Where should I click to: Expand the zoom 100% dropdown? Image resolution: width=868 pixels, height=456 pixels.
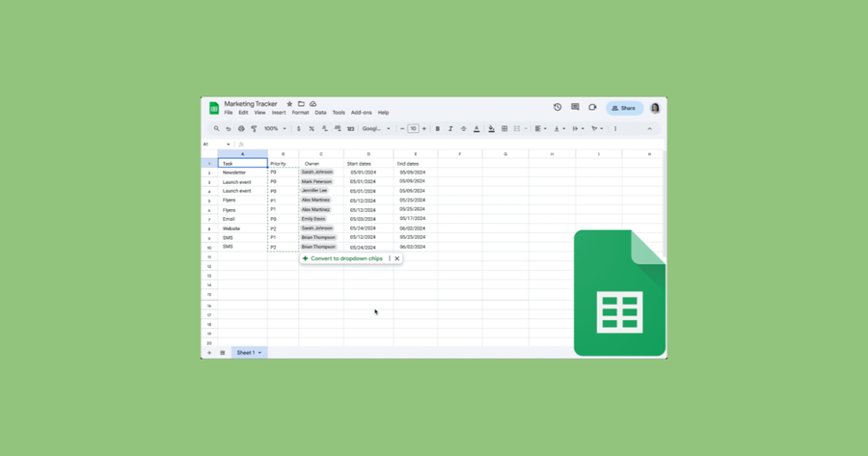coord(275,129)
